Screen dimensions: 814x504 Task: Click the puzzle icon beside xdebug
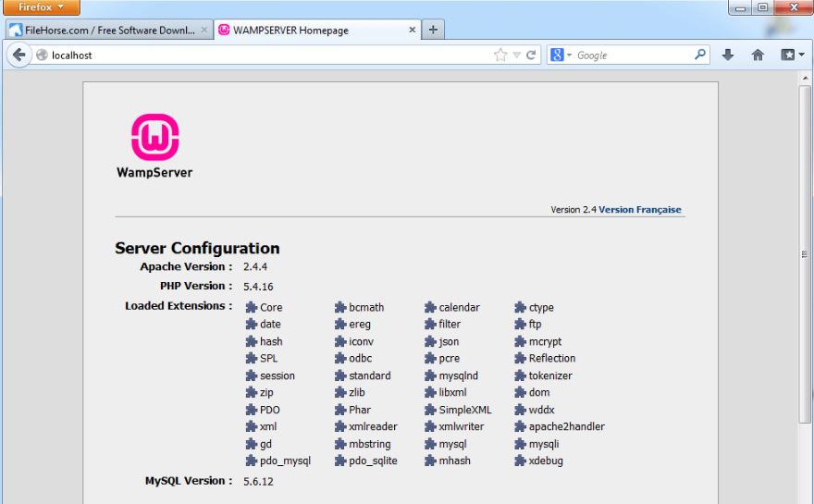click(x=520, y=461)
